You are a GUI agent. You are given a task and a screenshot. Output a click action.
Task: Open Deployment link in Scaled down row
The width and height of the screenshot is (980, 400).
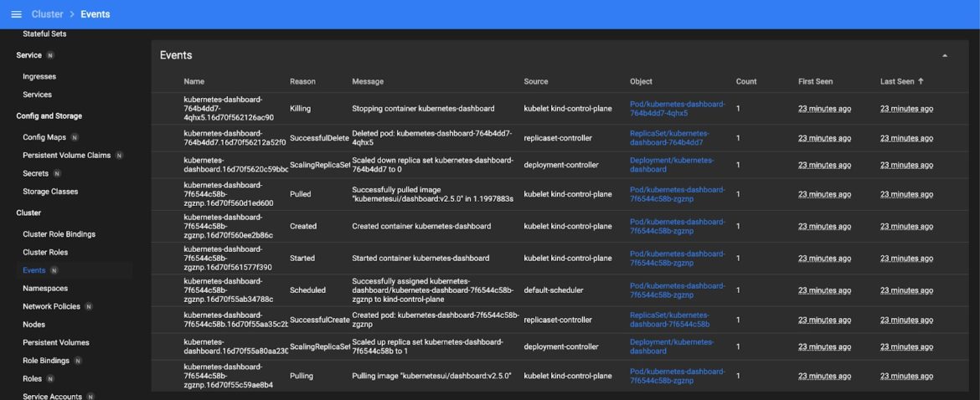tap(672, 165)
